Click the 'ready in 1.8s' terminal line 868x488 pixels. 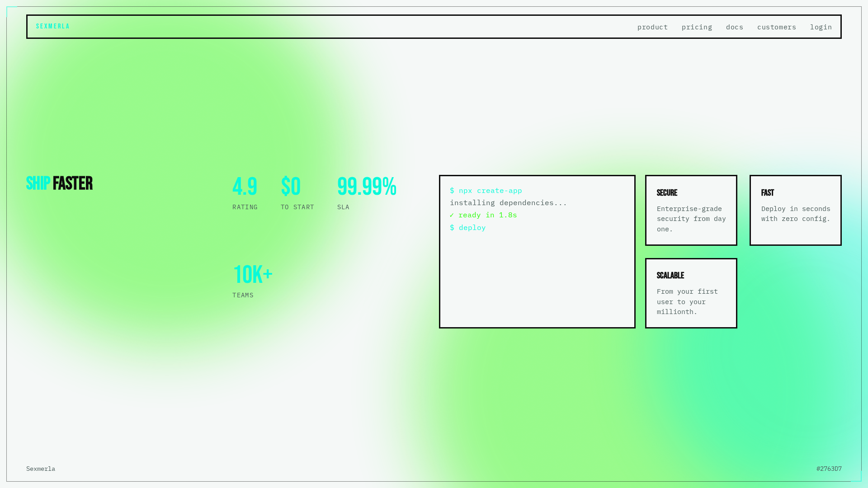coord(483,215)
